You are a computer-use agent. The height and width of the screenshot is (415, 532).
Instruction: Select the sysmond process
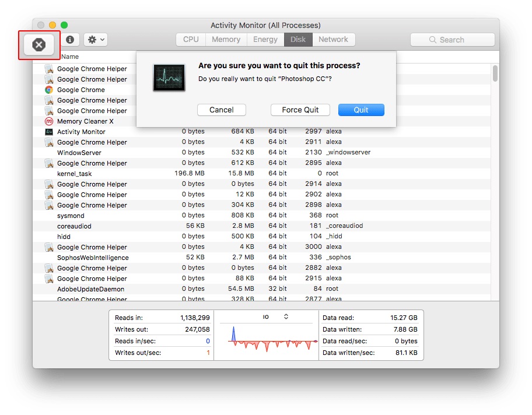(71, 216)
